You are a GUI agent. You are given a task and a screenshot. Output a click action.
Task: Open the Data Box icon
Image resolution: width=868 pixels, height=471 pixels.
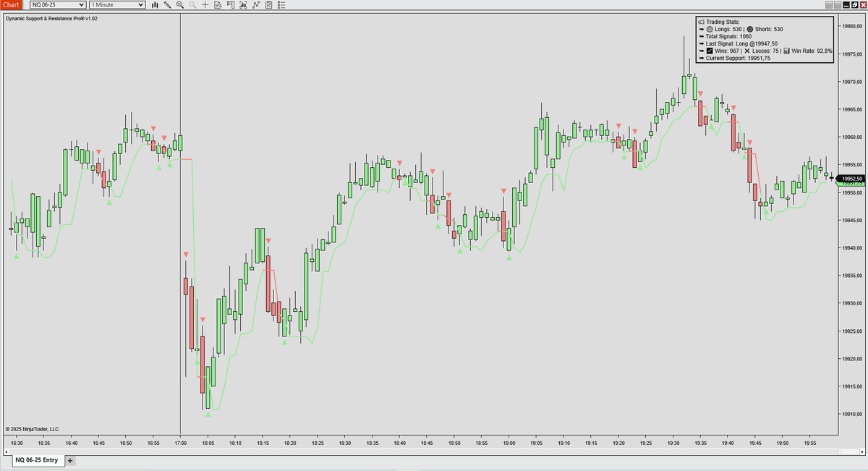[x=218, y=5]
